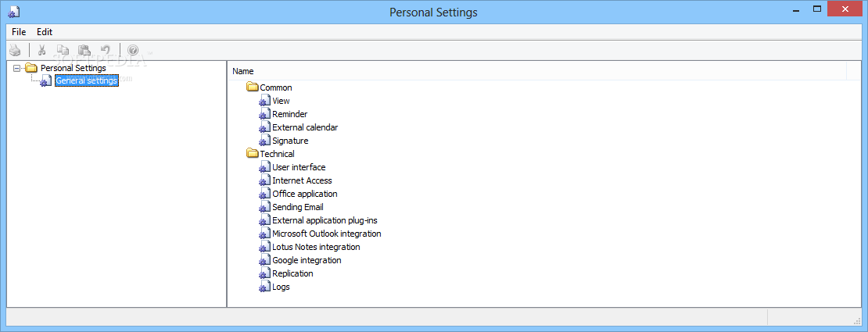Click the Undo arrow toolbar icon
Screen dimensions: 868x332
106,50
